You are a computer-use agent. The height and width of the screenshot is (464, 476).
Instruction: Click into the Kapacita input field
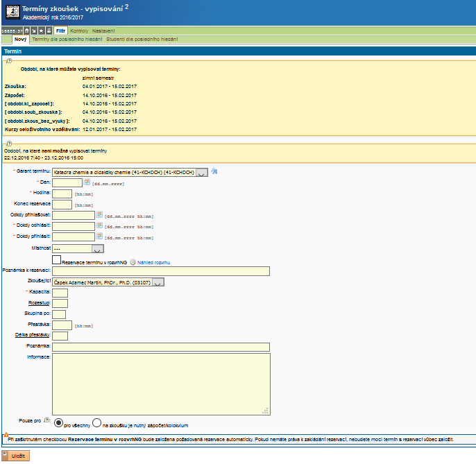pyautogui.click(x=60, y=293)
